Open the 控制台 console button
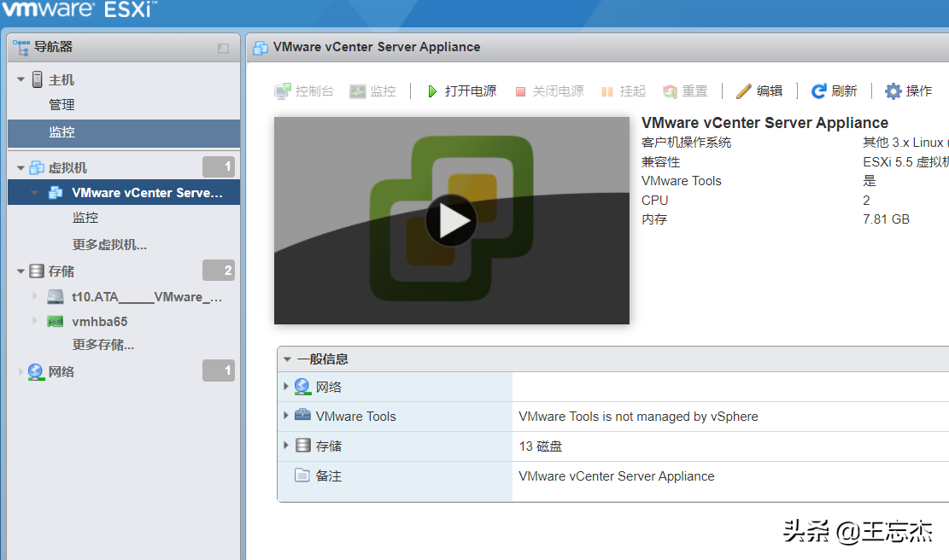 (304, 91)
